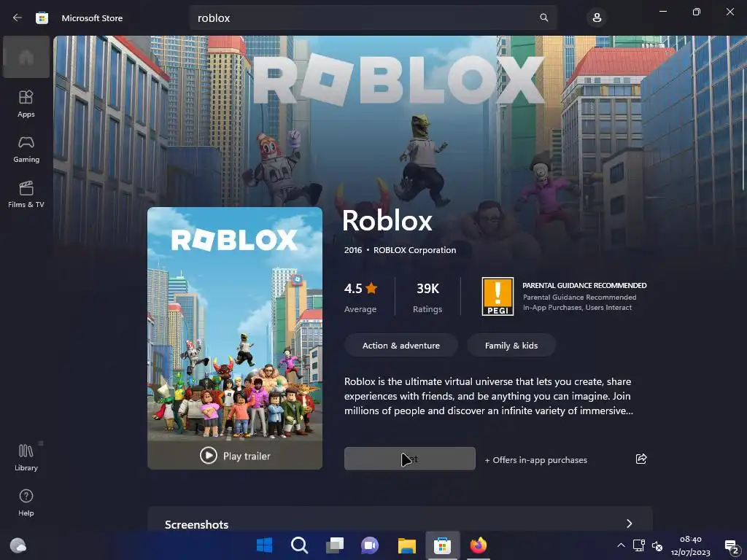Click Microsoft Store taskbar icon
747x560 pixels.
point(443,545)
